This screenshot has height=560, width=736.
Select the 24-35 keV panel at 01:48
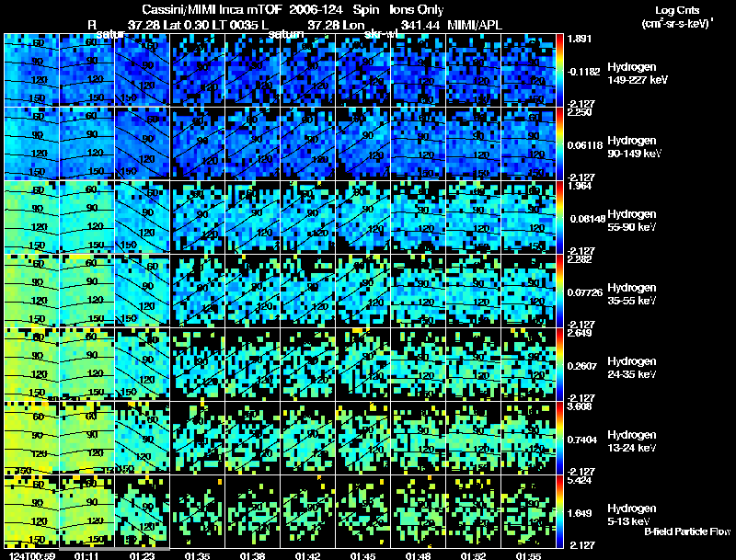[x=419, y=365]
